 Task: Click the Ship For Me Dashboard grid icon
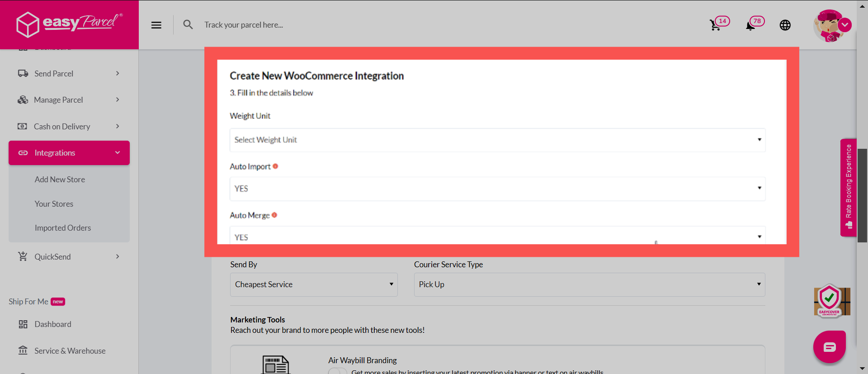[x=23, y=324]
